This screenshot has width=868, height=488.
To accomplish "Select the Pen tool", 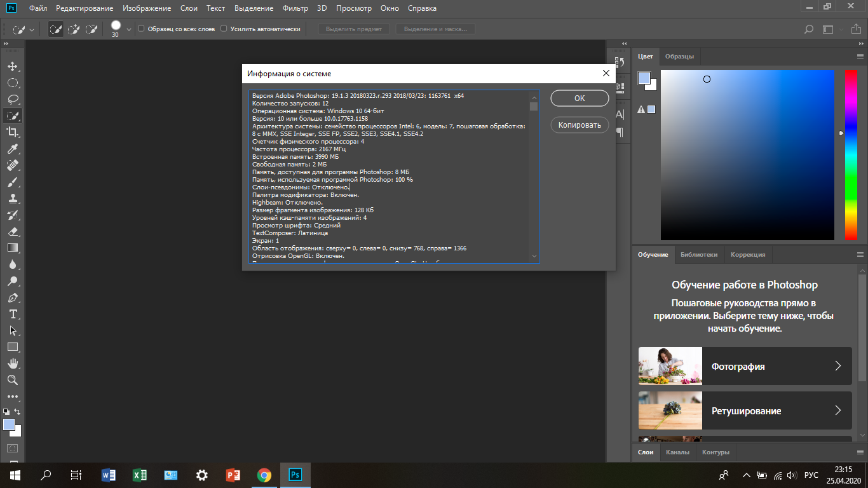I will tap(12, 297).
